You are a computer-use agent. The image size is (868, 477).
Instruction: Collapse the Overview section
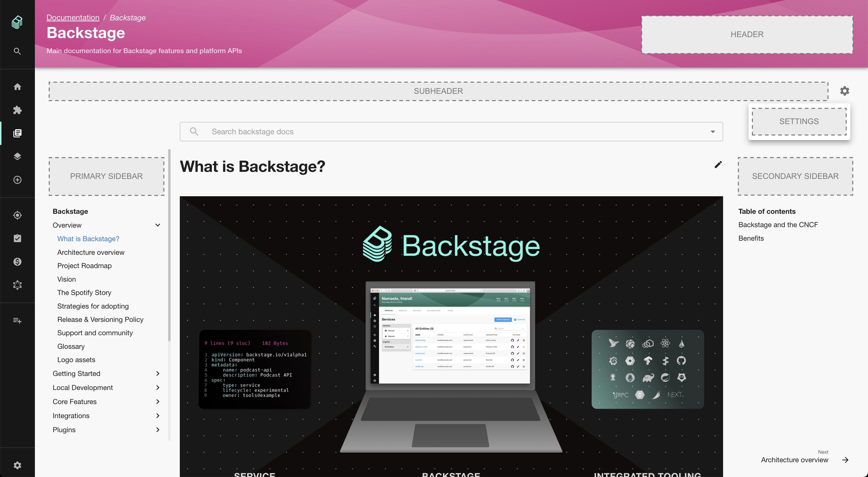(157, 225)
